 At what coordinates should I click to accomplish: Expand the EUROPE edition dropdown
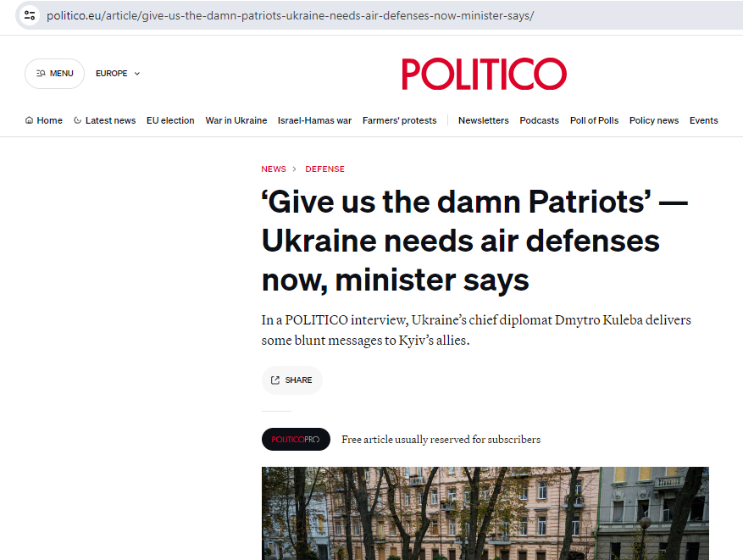point(118,74)
